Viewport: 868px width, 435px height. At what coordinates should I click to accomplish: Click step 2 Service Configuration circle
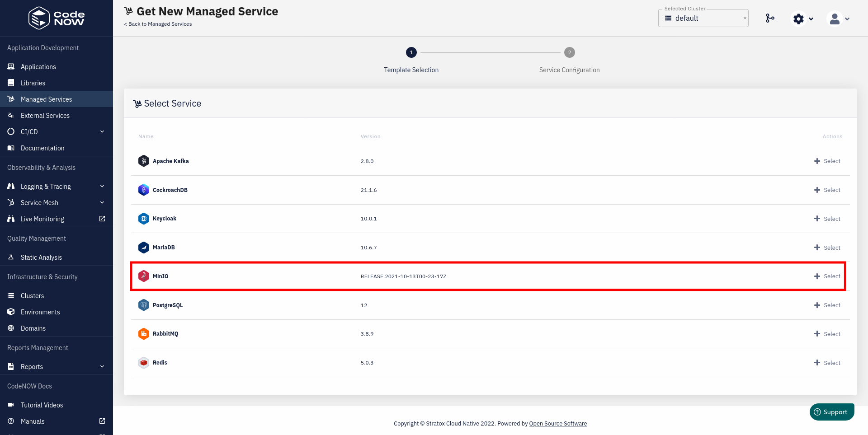tap(570, 52)
